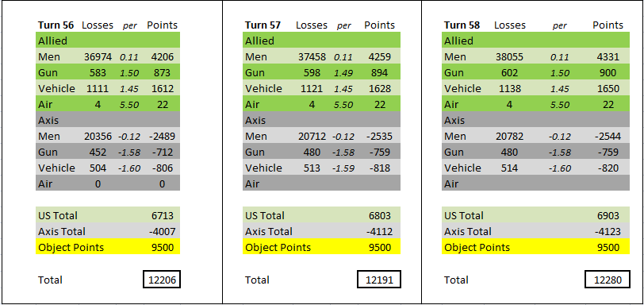Select the gray Axis row in Turn 57
Image resolution: width=644 pixels, height=305 pixels.
321,121
